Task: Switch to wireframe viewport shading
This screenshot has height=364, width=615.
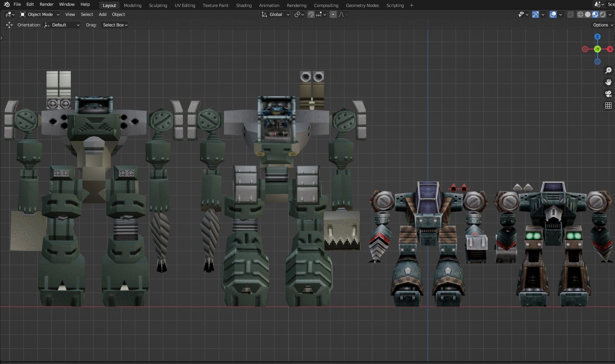Action: 580,14
